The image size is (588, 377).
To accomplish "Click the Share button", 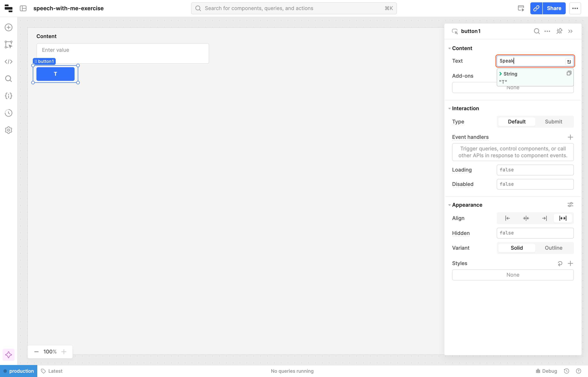I will [x=554, y=8].
